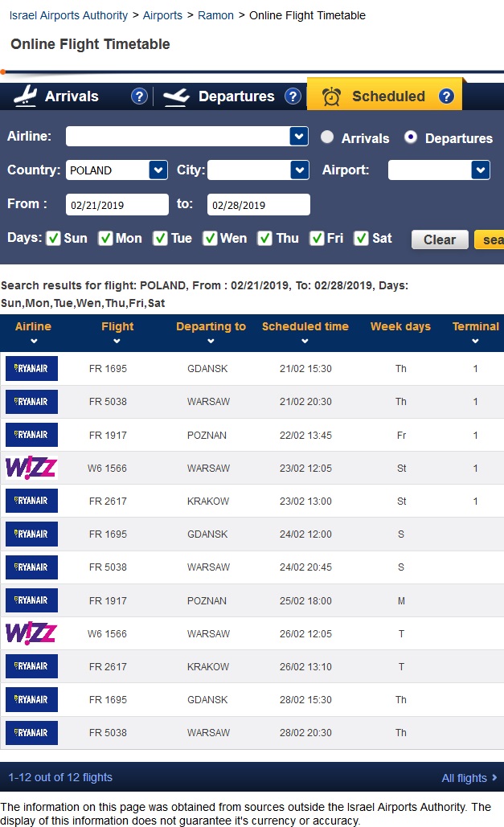504x827 pixels.
Task: Switch to the Arrivals tab
Action: tap(72, 96)
